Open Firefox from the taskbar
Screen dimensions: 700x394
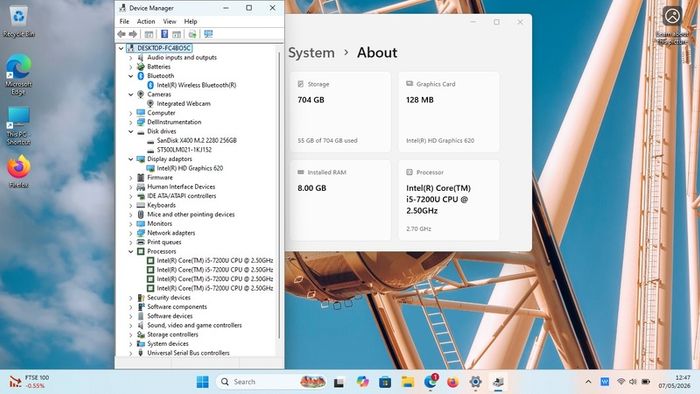[x=453, y=382]
